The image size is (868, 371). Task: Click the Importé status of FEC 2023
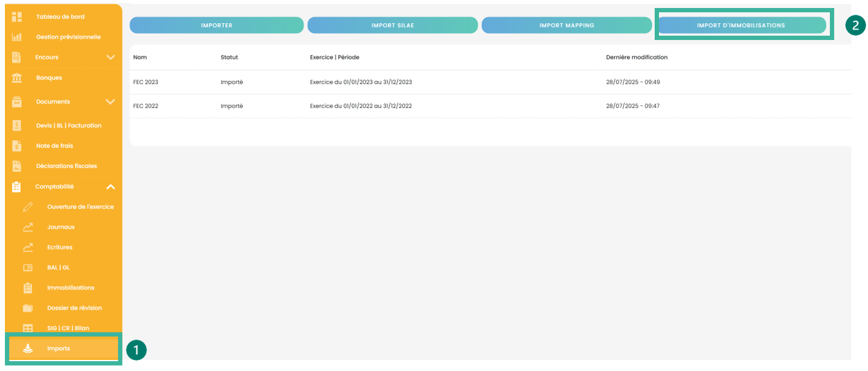click(232, 82)
